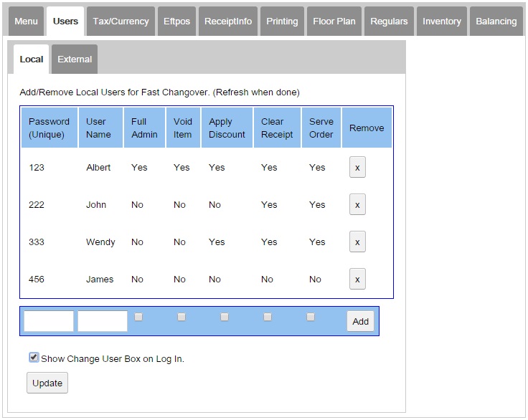The height and width of the screenshot is (420, 528).
Task: Click password cell 333
Action: [37, 242]
